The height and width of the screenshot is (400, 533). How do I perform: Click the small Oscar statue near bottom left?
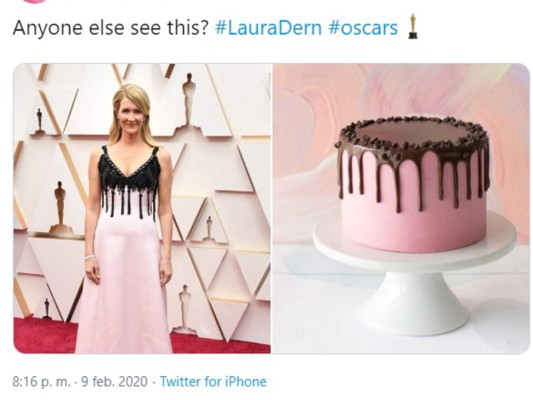47,309
